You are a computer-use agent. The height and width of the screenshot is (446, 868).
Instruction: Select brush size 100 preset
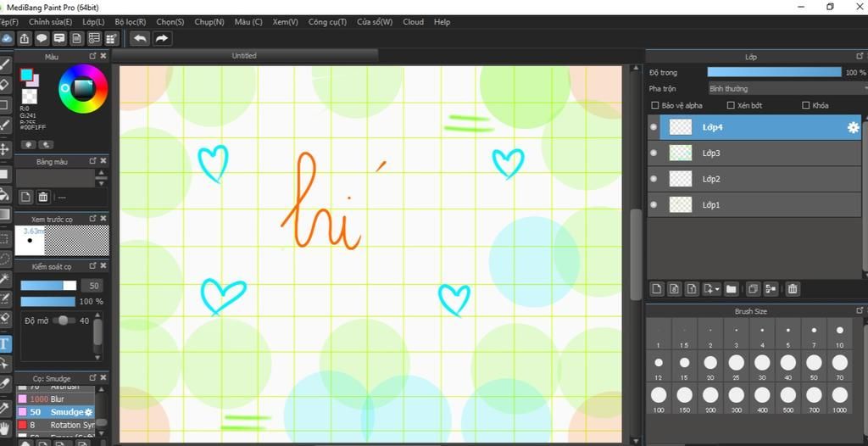point(659,399)
